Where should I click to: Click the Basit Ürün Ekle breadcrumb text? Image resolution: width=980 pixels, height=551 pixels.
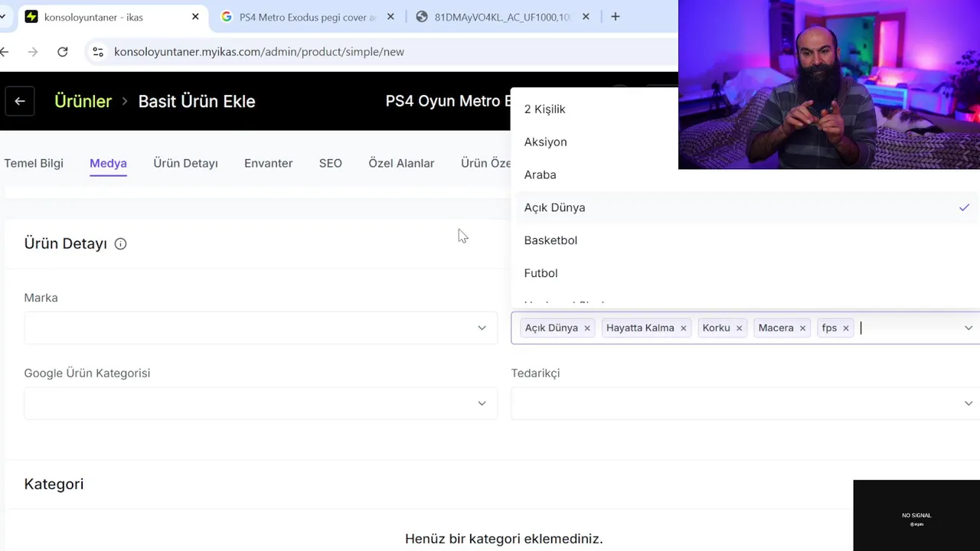click(x=197, y=101)
